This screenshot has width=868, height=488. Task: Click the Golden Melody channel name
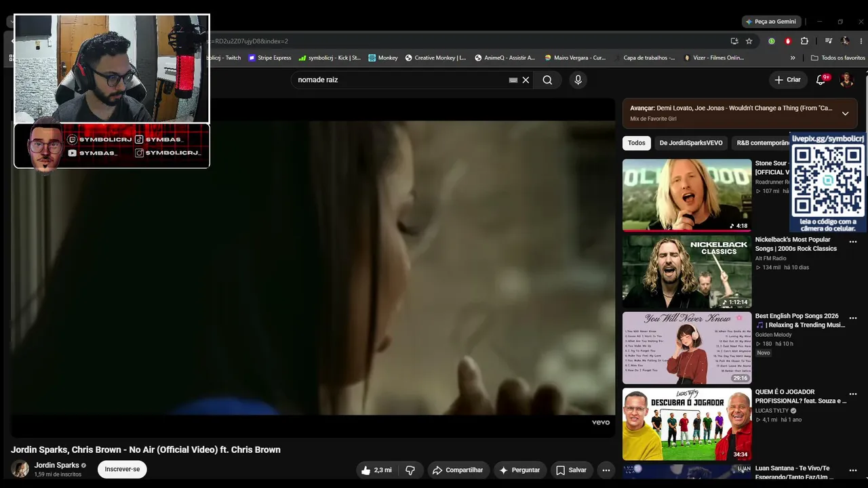point(774,335)
